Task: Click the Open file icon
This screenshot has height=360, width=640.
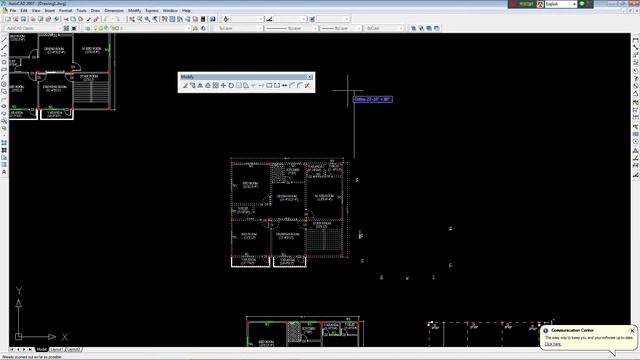Action: pos(16,19)
